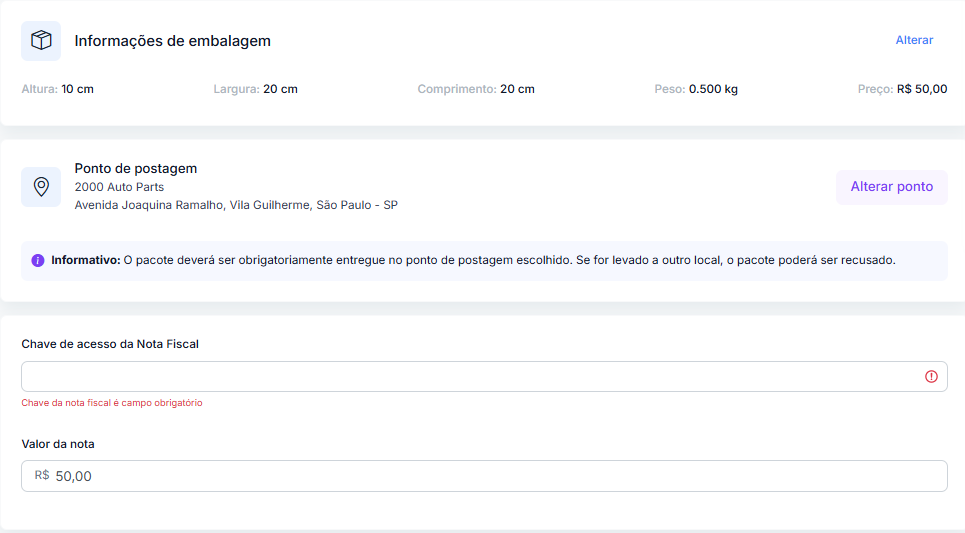The image size is (965, 533).
Task: Click the Peso 0.500 kg value
Action: [713, 89]
